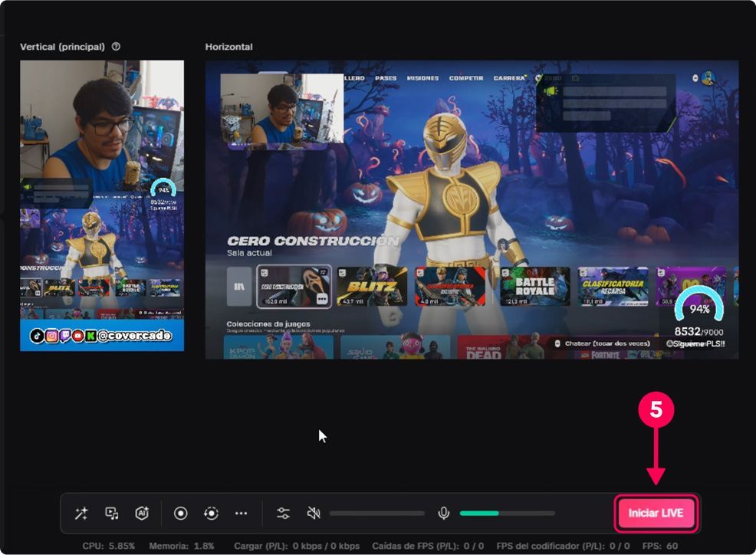Select the webcam overlay in Horizontal preview
Screen dimensions: 756x555
coord(282,109)
